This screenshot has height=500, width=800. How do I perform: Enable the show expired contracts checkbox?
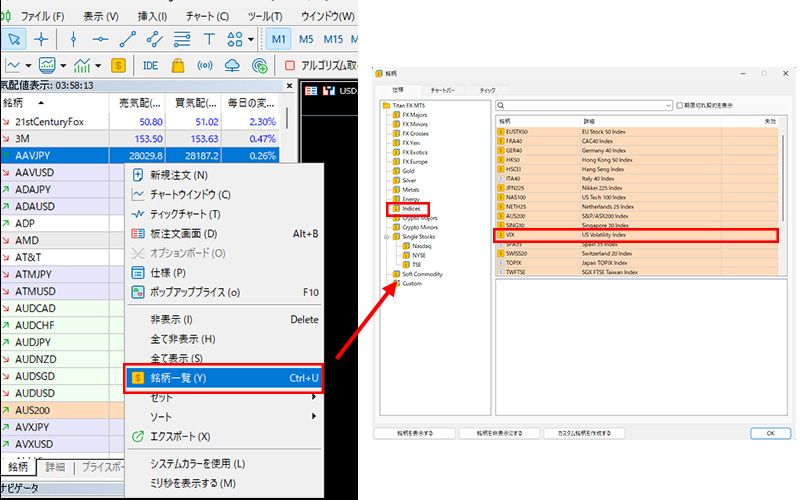click(x=680, y=105)
